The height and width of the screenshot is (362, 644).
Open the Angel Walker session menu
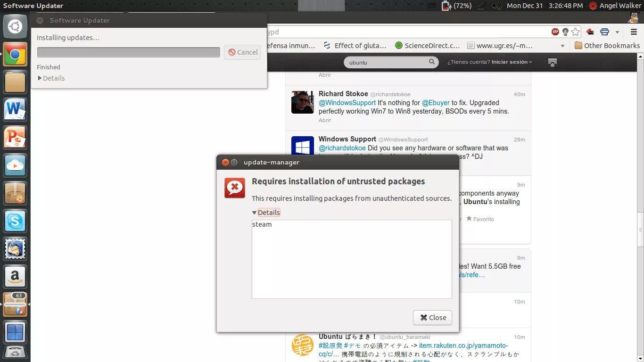(x=615, y=6)
